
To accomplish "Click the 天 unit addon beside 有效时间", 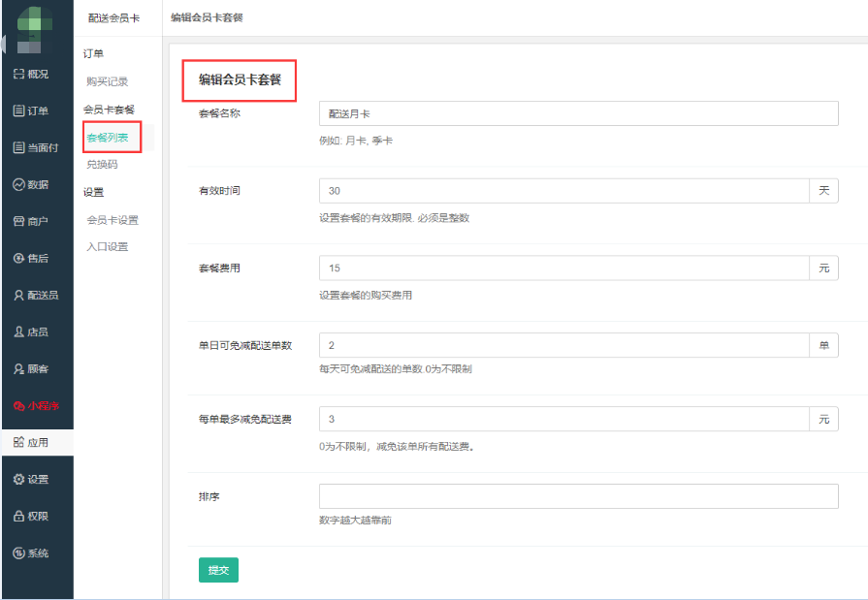I will pyautogui.click(x=823, y=191).
